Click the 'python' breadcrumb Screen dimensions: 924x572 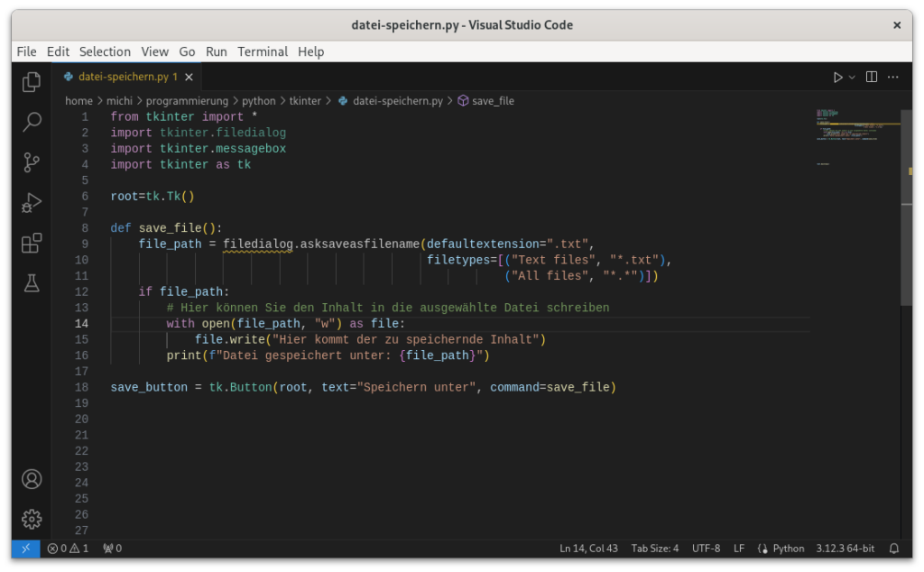[259, 101]
